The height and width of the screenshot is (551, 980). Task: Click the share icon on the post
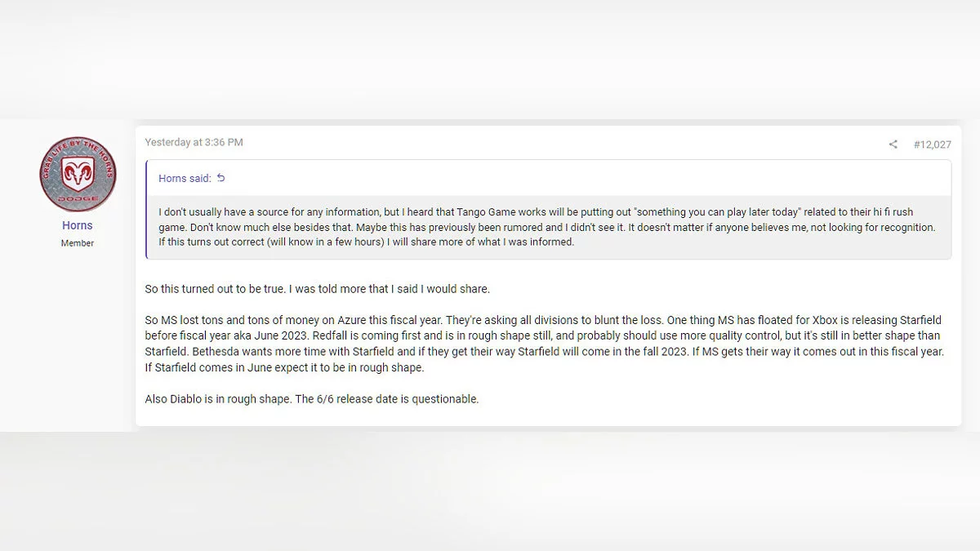893,144
